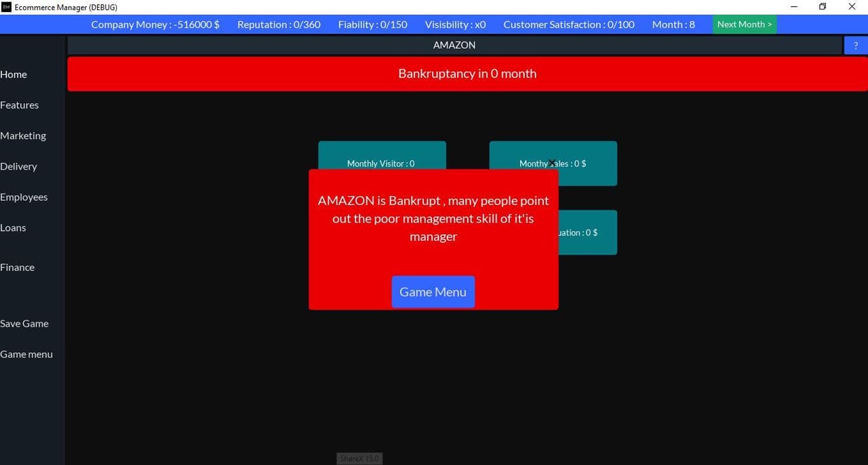
Task: Open the Loans section
Action: [x=13, y=227]
